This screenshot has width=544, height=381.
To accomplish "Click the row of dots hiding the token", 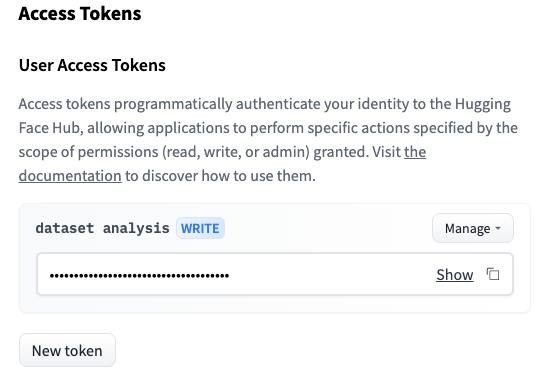I will coord(139,276).
